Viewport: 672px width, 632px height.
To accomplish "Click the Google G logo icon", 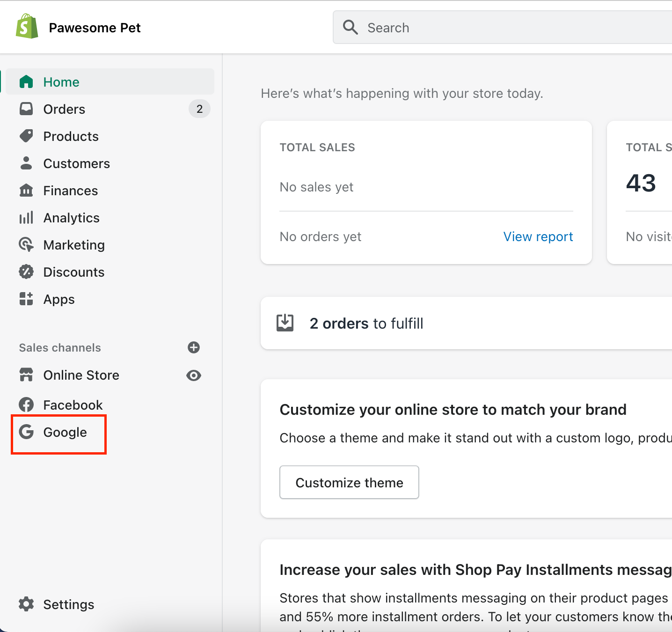I will 26,432.
